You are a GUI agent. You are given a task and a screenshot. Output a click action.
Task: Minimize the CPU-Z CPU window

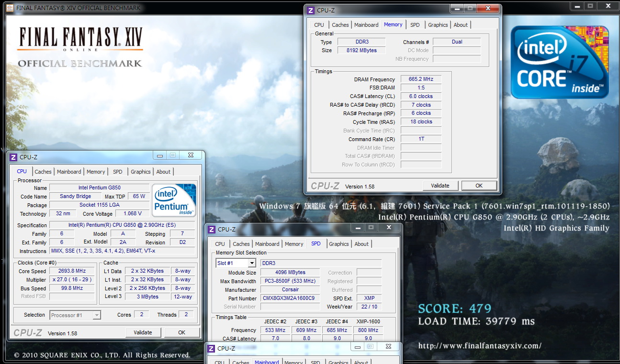tap(159, 155)
